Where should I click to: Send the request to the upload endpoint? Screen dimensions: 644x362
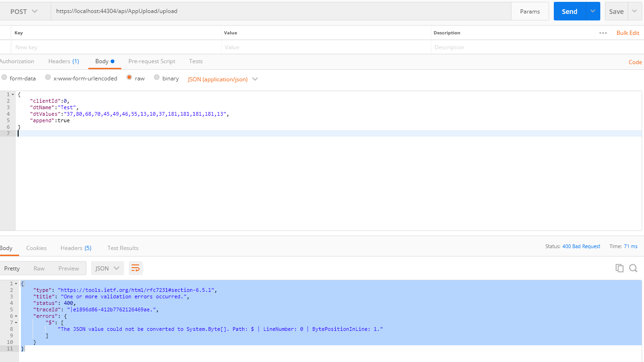(569, 11)
